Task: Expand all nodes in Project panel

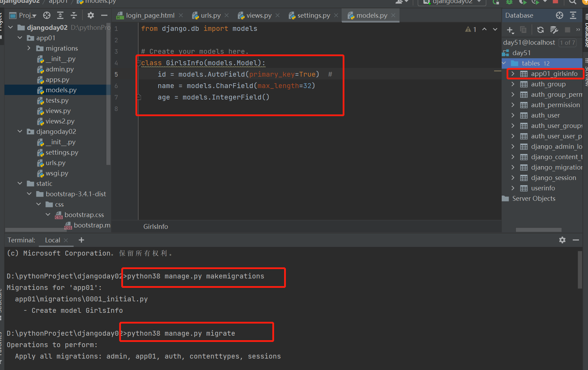Action: (60, 15)
